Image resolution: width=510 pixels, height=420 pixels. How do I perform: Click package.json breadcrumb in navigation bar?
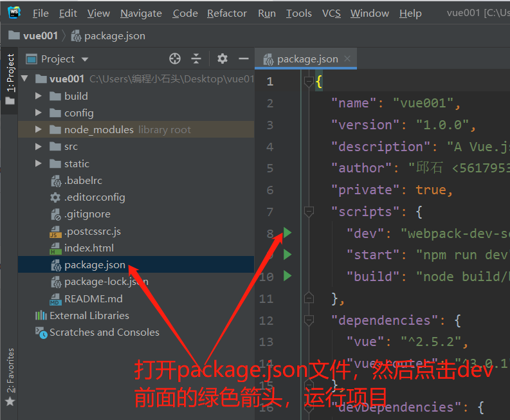pos(108,36)
